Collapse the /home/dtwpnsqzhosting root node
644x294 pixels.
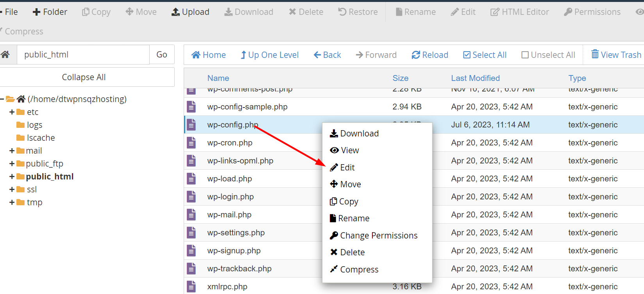pyautogui.click(x=2, y=99)
